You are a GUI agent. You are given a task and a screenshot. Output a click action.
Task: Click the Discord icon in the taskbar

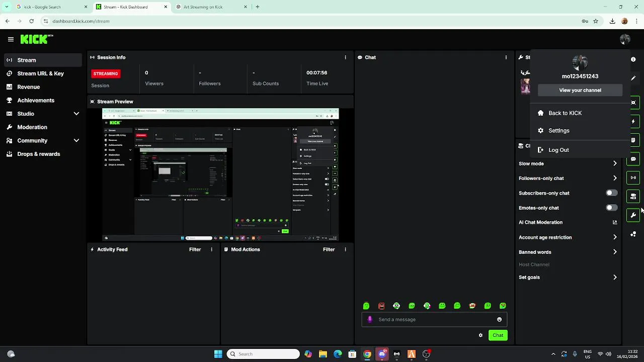click(382, 354)
